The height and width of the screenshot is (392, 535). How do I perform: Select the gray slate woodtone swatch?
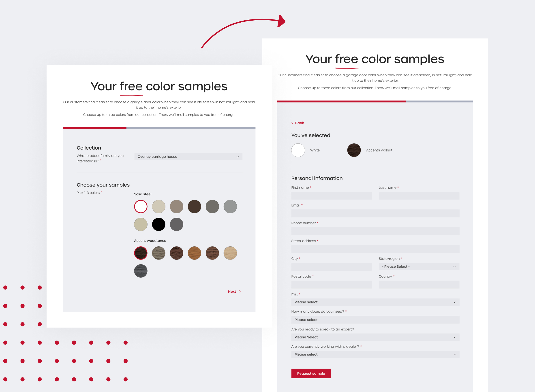click(x=141, y=271)
